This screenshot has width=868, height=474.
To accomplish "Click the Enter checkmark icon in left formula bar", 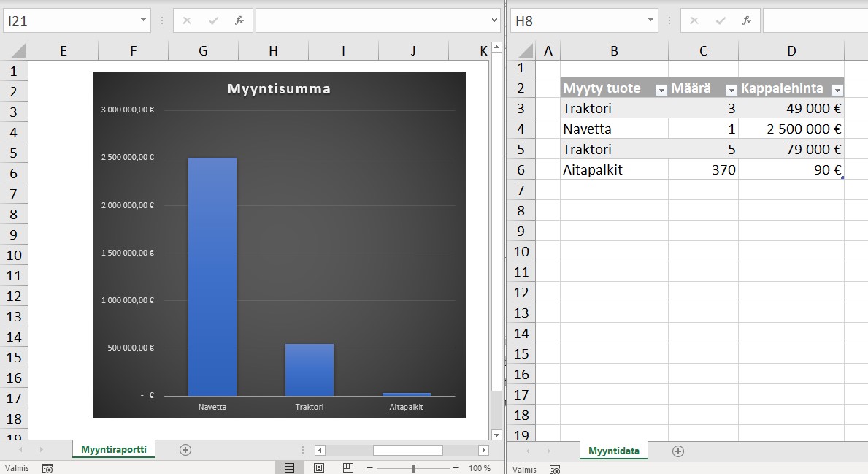I will tap(213, 21).
